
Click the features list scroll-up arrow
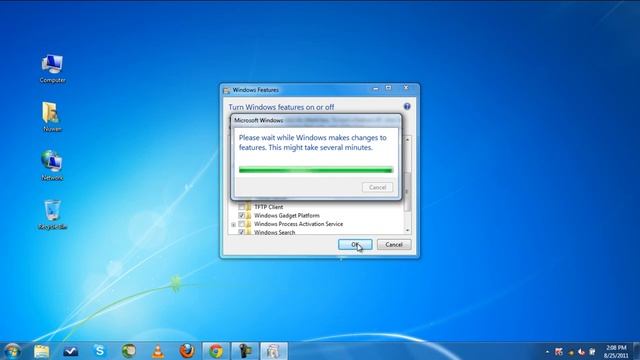407,140
